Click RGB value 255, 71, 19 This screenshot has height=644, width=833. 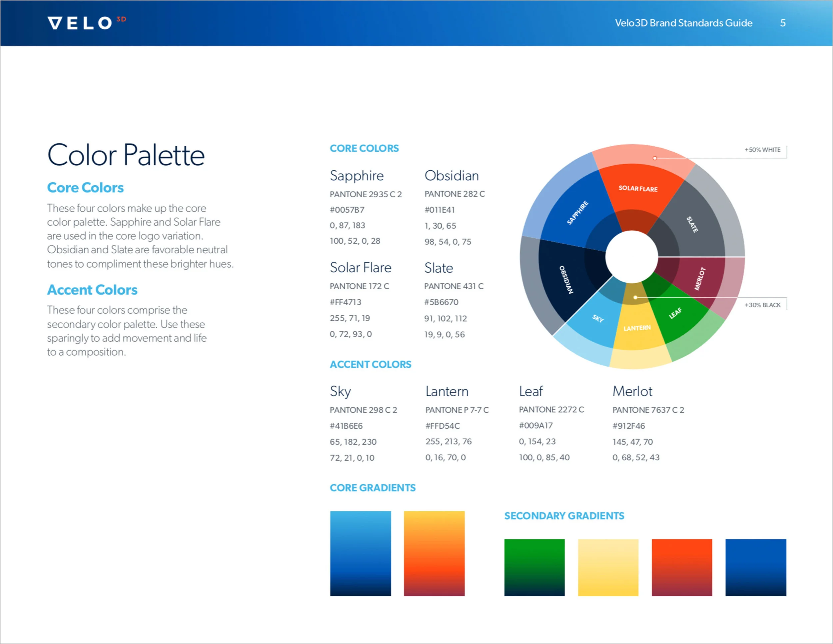tap(350, 318)
